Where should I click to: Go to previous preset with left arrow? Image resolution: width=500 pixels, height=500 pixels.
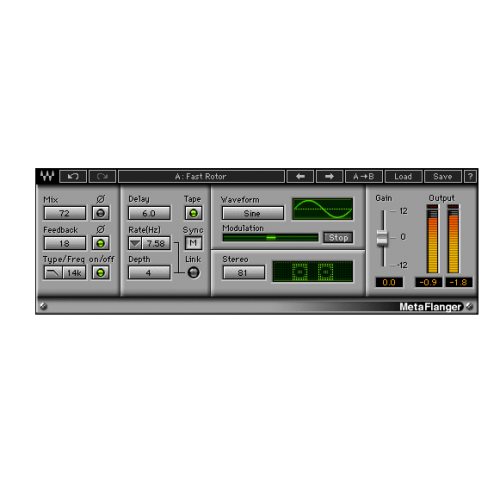[300, 176]
